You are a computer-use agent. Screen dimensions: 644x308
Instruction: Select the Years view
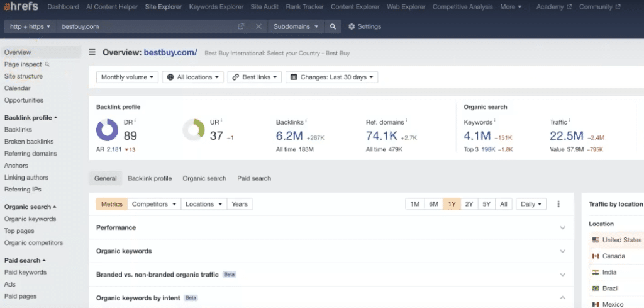pos(240,204)
